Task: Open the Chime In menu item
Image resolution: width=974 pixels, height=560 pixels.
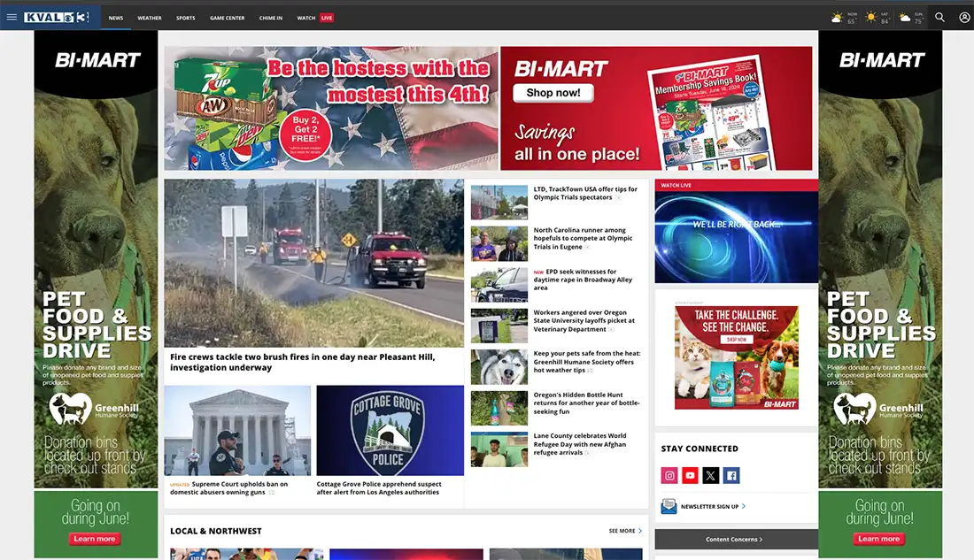Action: pyautogui.click(x=271, y=18)
